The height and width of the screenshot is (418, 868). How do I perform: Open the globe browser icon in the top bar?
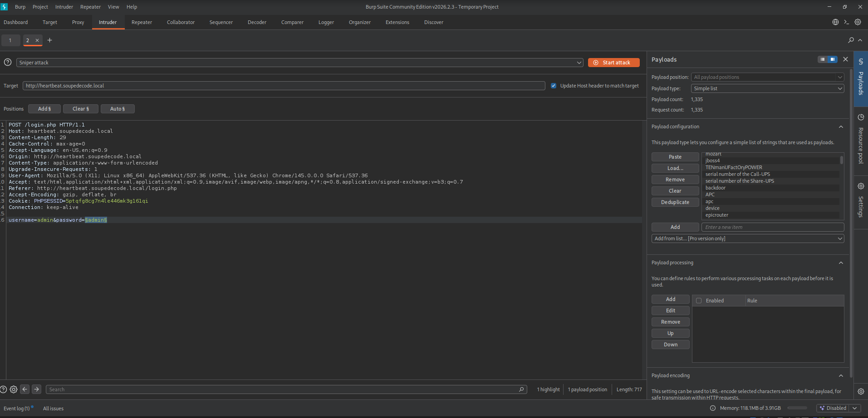point(835,22)
